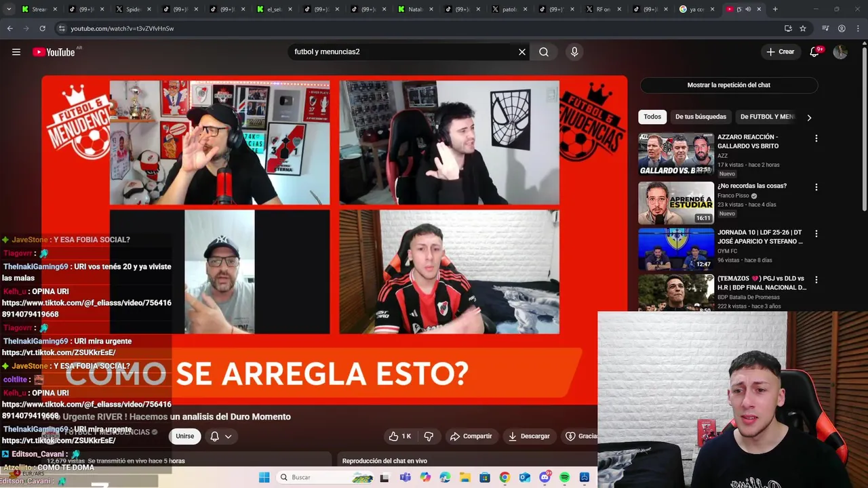Open Microsoft Teams from the taskbar
The width and height of the screenshot is (868, 488).
406,478
